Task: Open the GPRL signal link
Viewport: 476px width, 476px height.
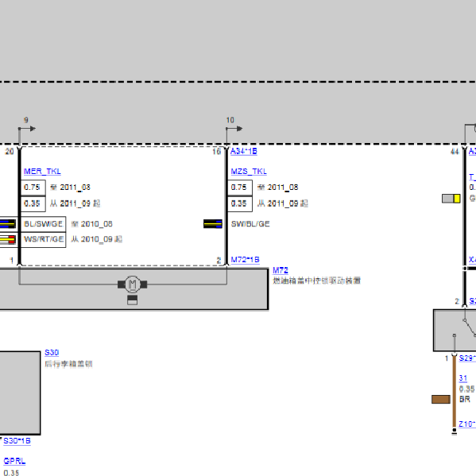Action: point(14,461)
